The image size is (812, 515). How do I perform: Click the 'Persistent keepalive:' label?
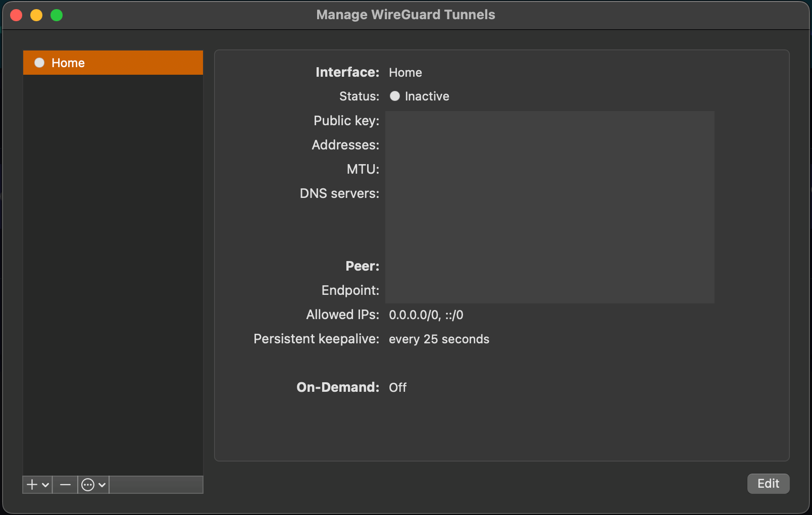(316, 339)
